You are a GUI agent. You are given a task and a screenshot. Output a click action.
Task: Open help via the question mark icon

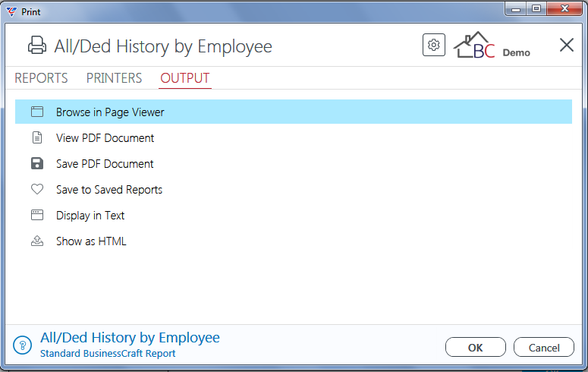pyautogui.click(x=23, y=345)
